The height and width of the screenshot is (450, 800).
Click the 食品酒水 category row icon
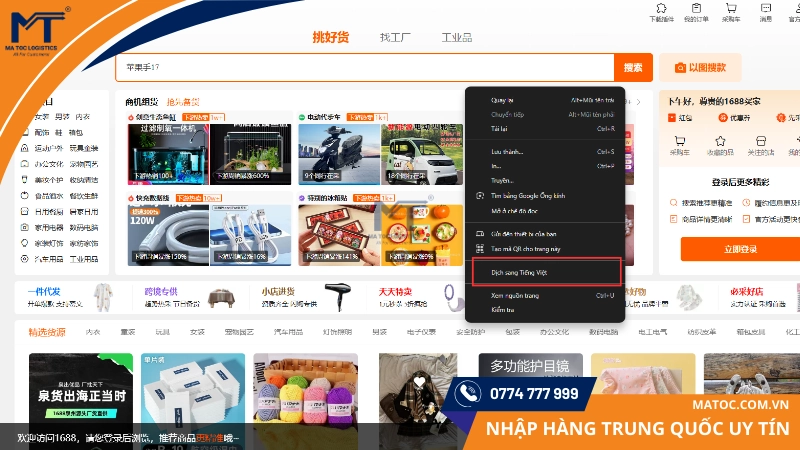(24, 195)
